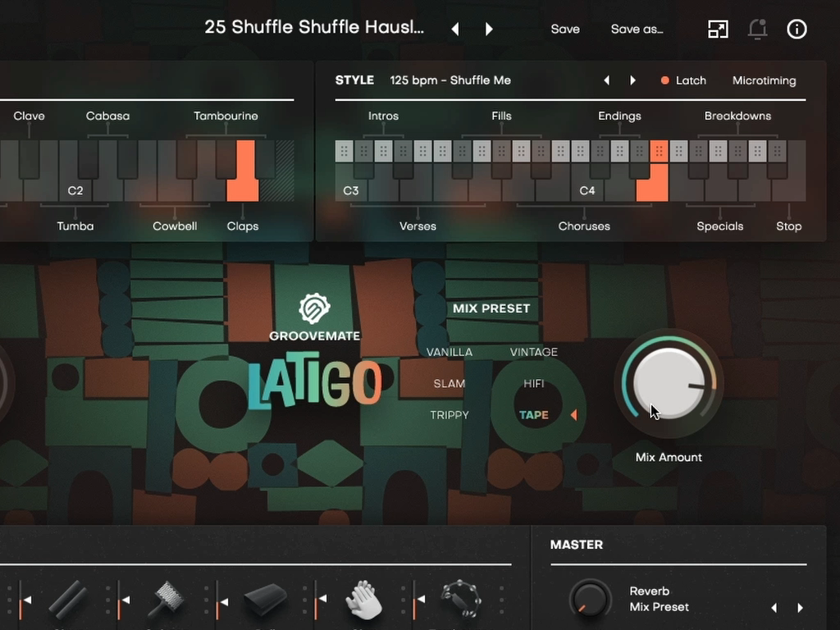This screenshot has height=630, width=840.
Task: Click the highlighted orange pattern pad
Action: (659, 152)
